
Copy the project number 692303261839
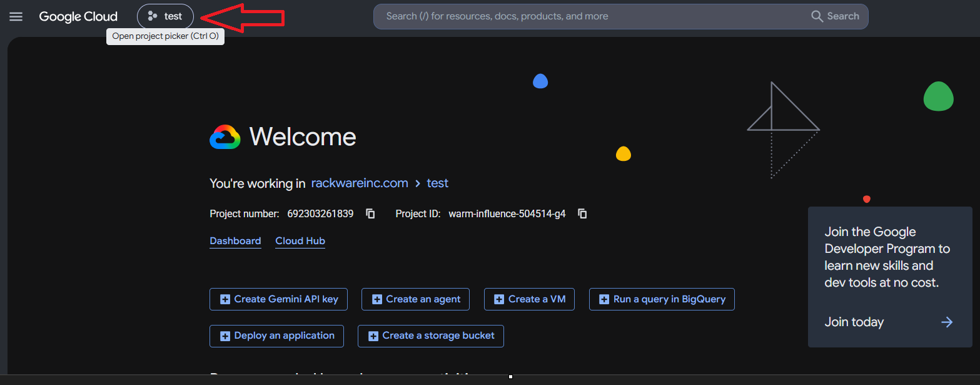coord(370,213)
